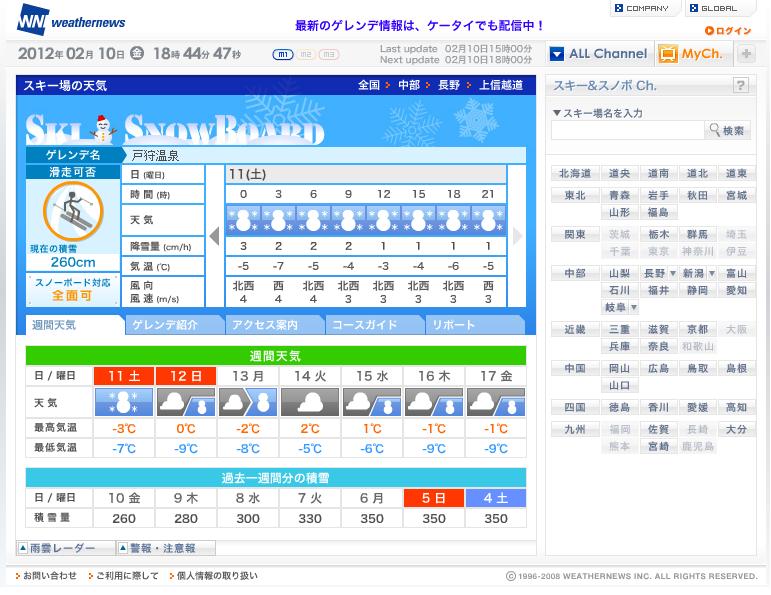Click the left arrow of hourly forecast

click(214, 236)
